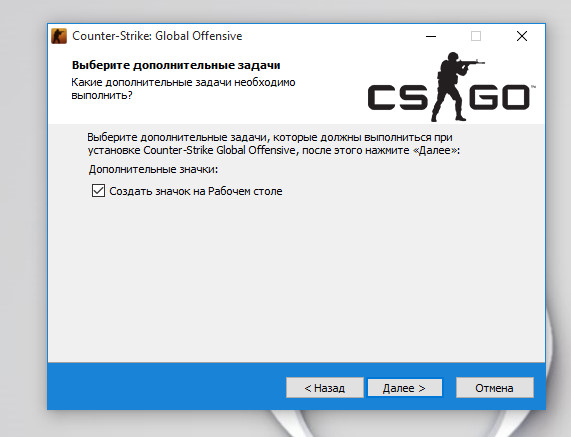This screenshot has height=437, width=571.
Task: Click the window title "Counter-Strike: Global Offensive"
Action: [157, 36]
